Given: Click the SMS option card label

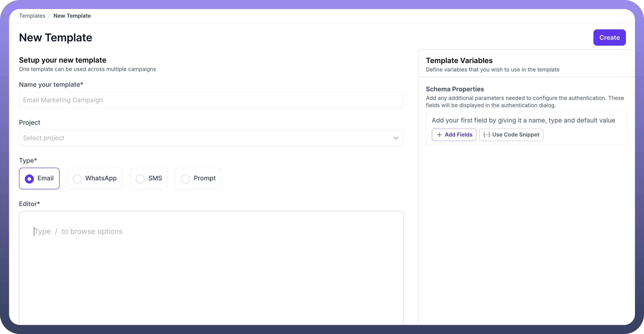Looking at the screenshot, I should (155, 178).
